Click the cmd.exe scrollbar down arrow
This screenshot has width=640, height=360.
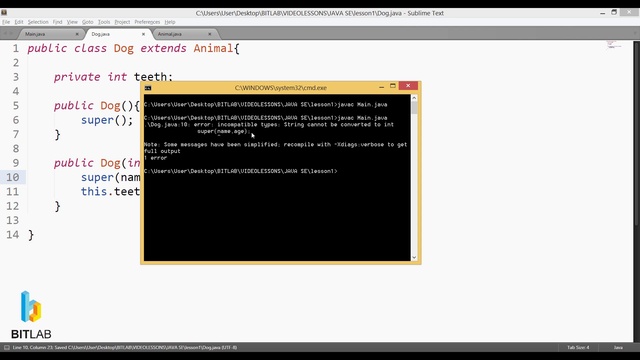(414, 258)
